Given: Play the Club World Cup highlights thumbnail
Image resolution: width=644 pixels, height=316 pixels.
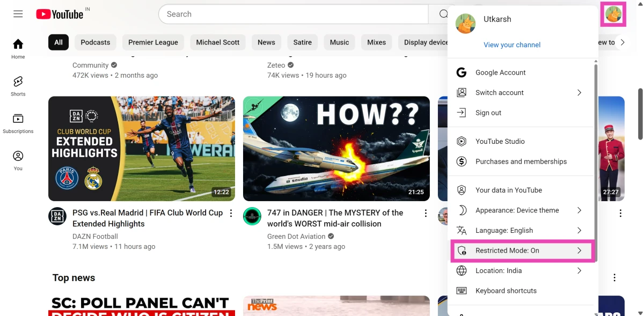Looking at the screenshot, I should click(142, 149).
